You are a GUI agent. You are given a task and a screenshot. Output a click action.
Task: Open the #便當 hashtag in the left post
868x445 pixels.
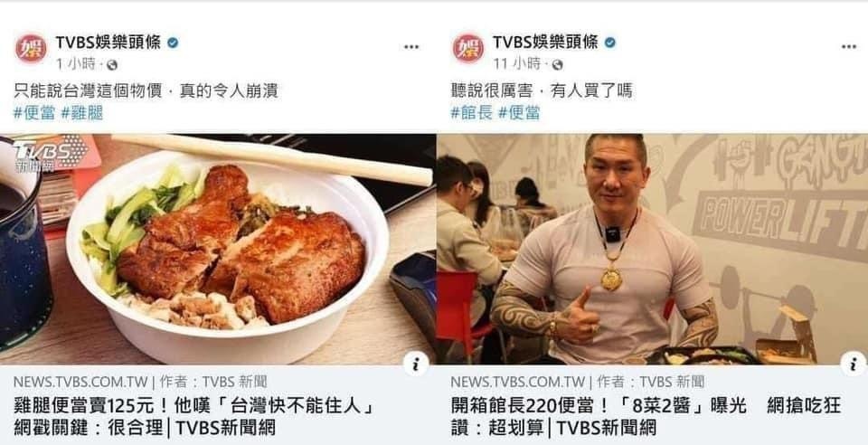[34, 113]
